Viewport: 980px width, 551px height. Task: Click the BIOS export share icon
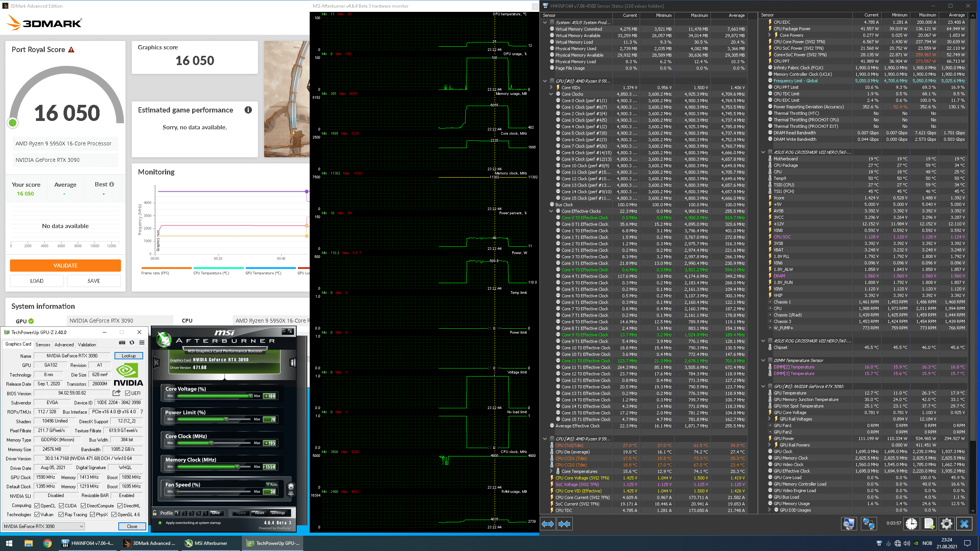coord(117,393)
